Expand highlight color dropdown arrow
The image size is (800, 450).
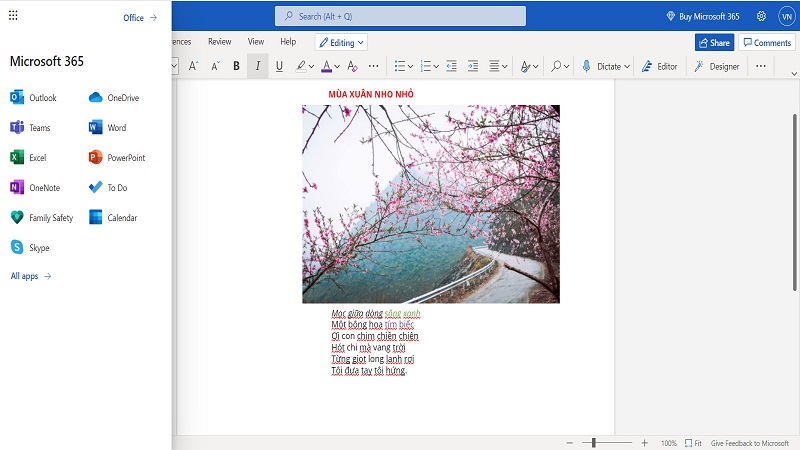click(311, 66)
